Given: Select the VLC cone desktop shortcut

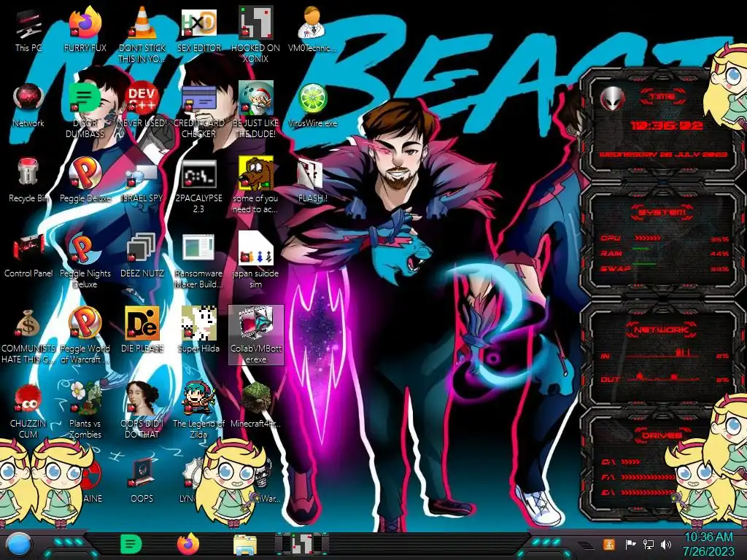Looking at the screenshot, I should pyautogui.click(x=142, y=34).
